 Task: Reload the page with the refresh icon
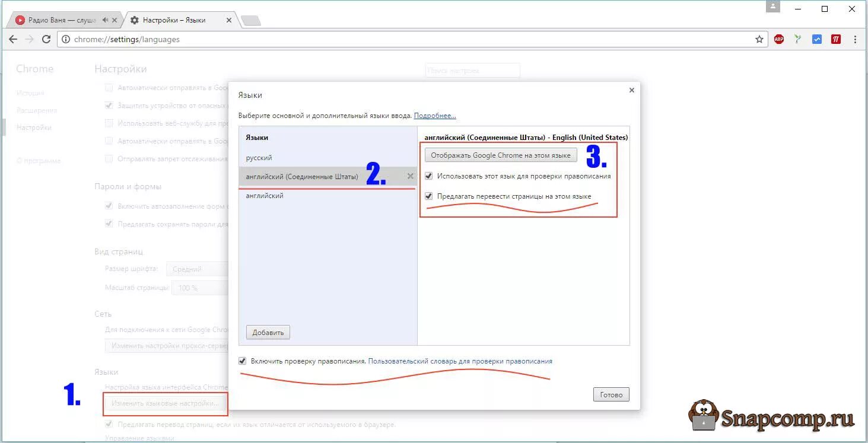click(x=46, y=39)
